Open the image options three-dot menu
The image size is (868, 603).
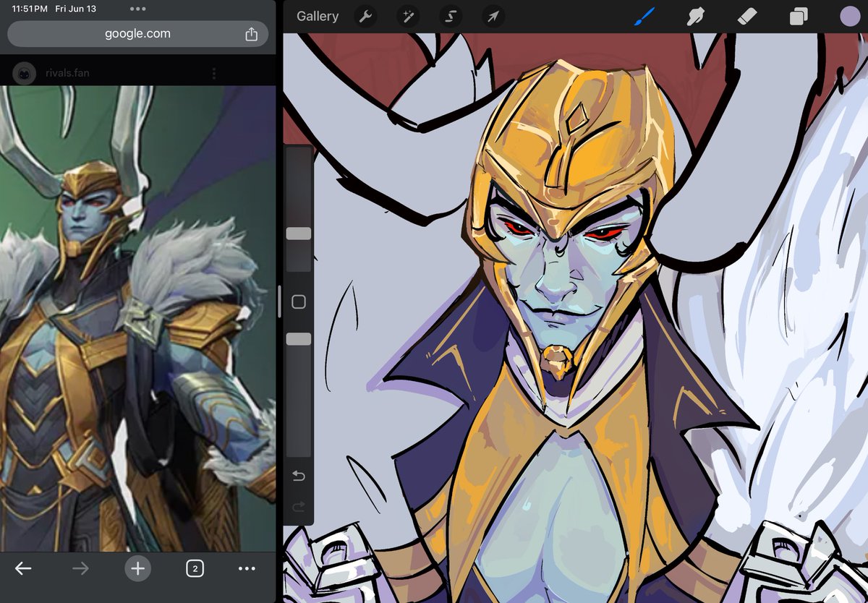pos(214,73)
